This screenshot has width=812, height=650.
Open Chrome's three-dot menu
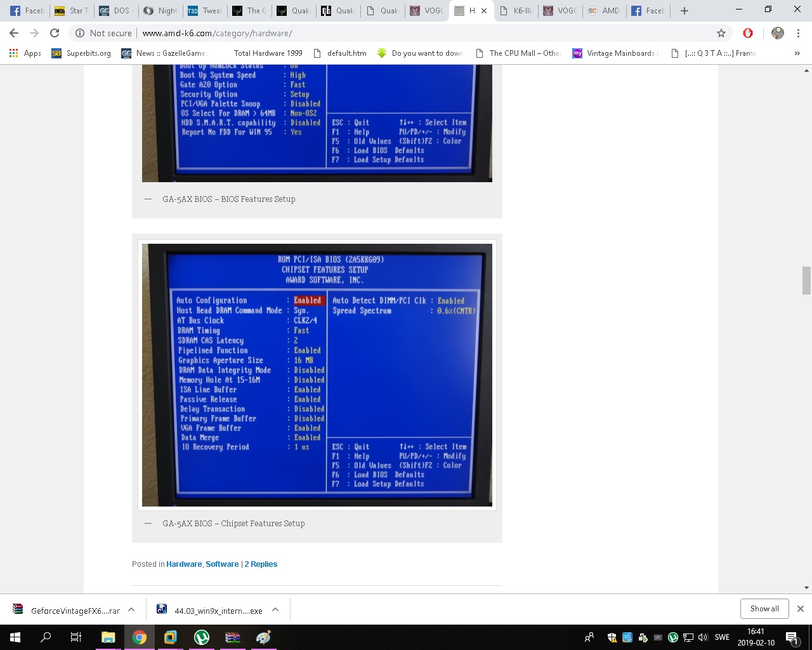[798, 33]
